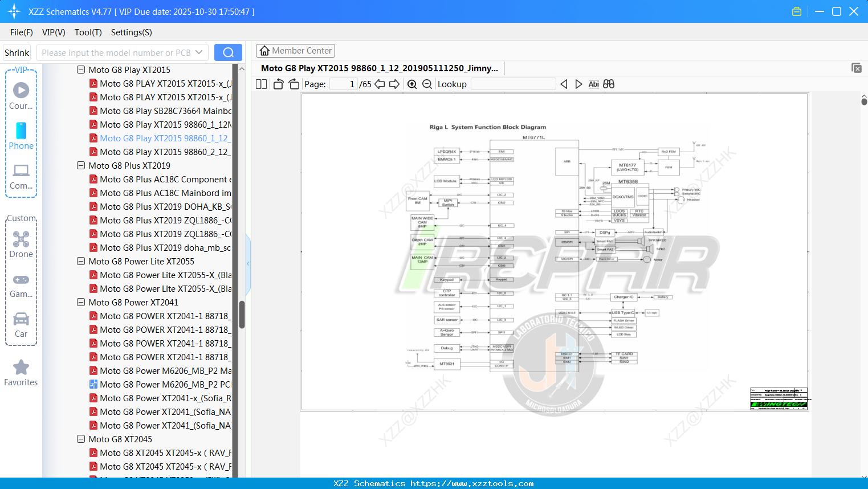This screenshot has width=868, height=489.
Task: Zoom out on the schematic
Action: coord(427,84)
